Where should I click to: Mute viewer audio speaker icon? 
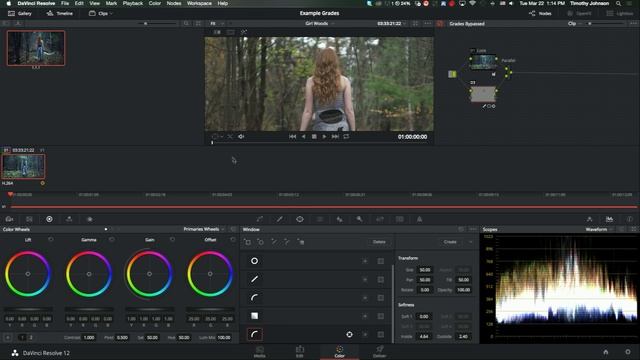click(241, 137)
